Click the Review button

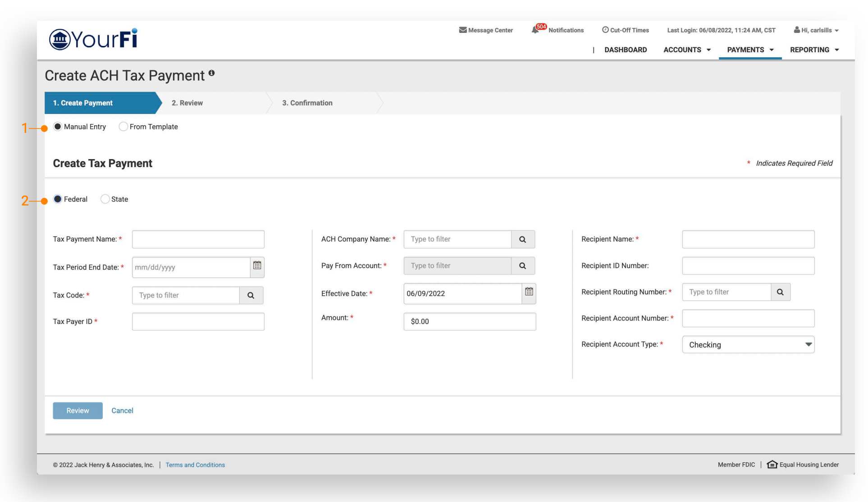click(x=78, y=411)
